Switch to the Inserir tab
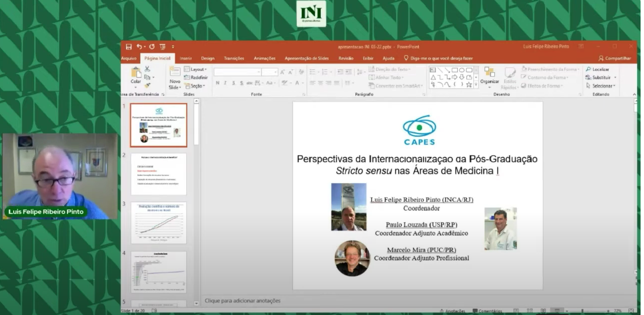Viewport: 644px width, 315px height. 186,58
